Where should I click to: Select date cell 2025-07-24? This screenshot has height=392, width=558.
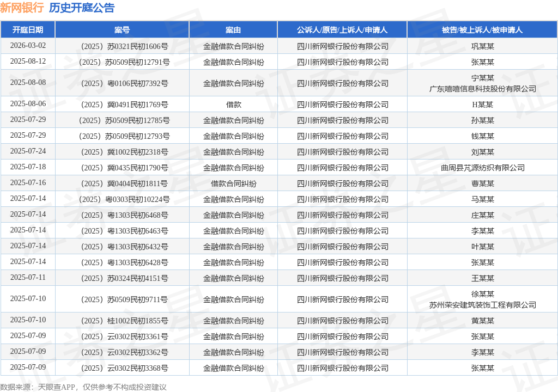coord(28,151)
